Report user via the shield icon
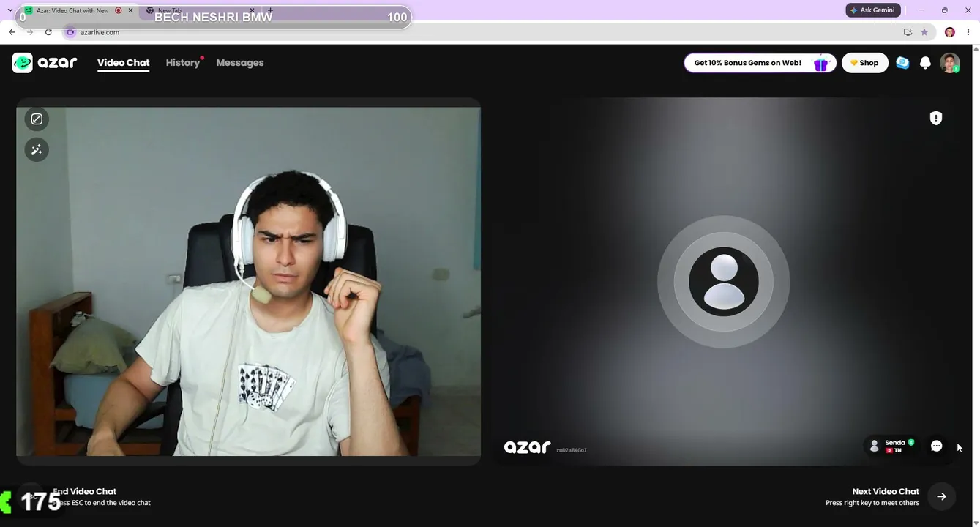This screenshot has height=527, width=980. point(935,118)
